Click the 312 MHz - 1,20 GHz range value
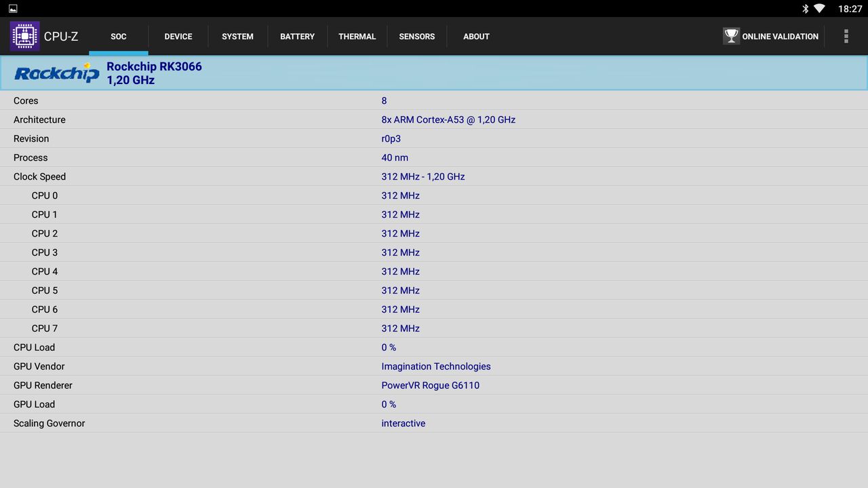This screenshot has width=868, height=488. click(x=423, y=176)
